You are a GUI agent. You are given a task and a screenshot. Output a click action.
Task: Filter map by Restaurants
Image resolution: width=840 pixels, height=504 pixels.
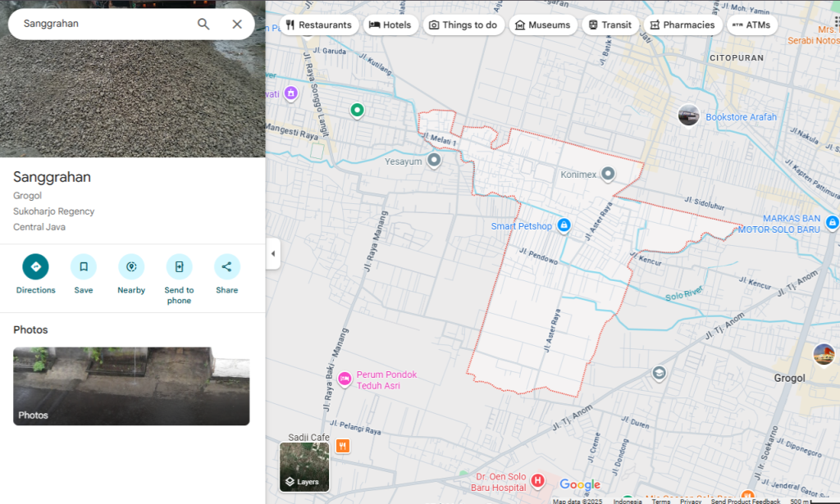click(319, 25)
